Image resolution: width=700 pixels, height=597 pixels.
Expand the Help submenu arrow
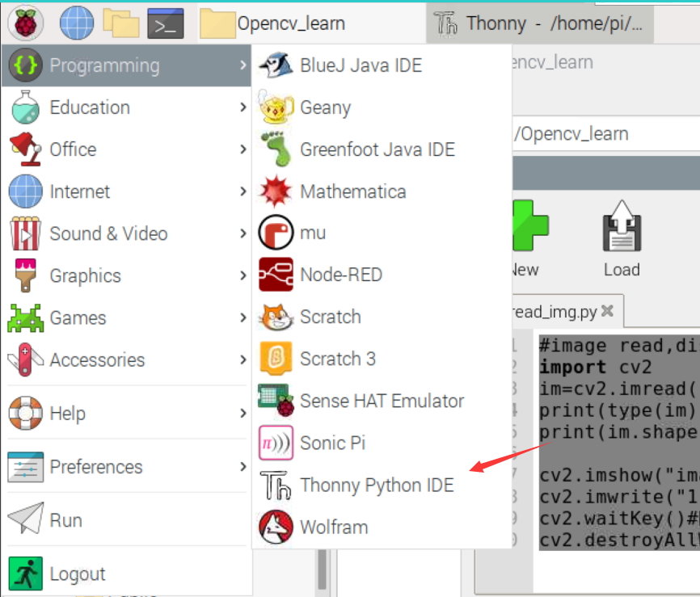(x=242, y=413)
